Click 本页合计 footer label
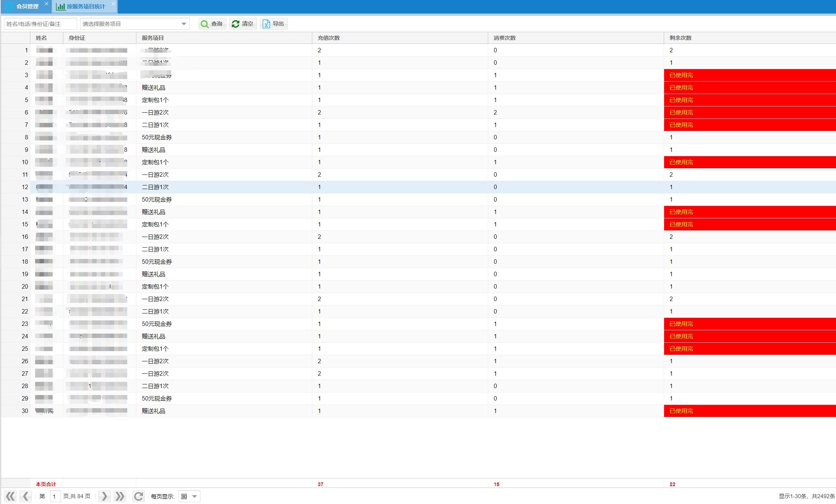This screenshot has width=836, height=504. click(x=46, y=484)
